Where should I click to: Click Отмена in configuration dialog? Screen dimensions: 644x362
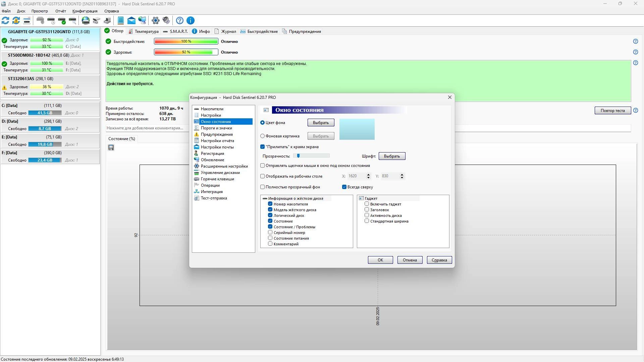pos(410,260)
